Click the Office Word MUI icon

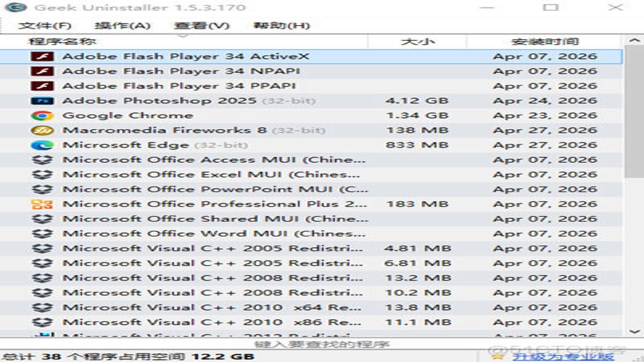coord(42,233)
